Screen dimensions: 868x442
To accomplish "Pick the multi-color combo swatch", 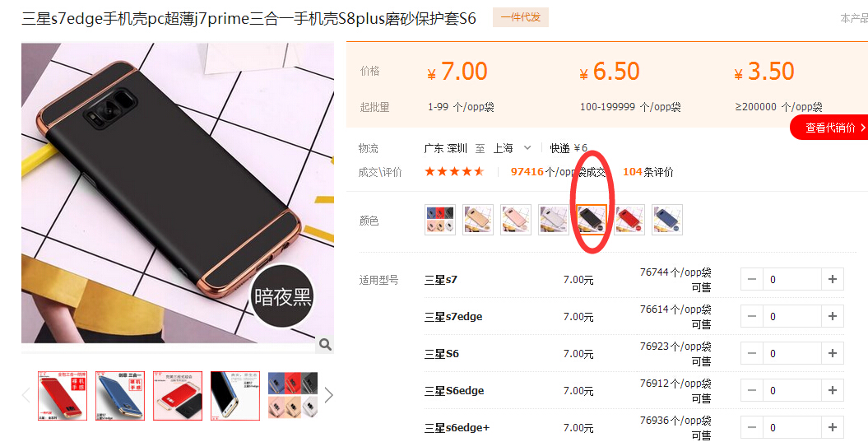I will (440, 219).
